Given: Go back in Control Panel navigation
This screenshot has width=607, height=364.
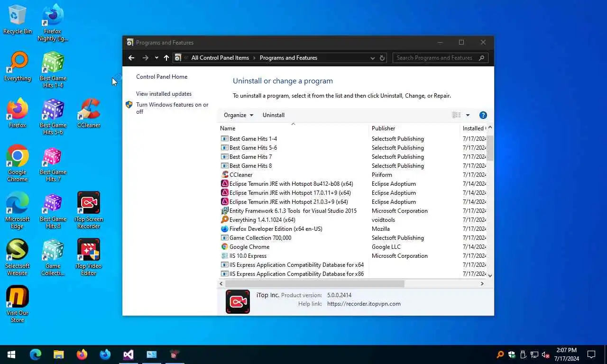Looking at the screenshot, I should (x=131, y=58).
